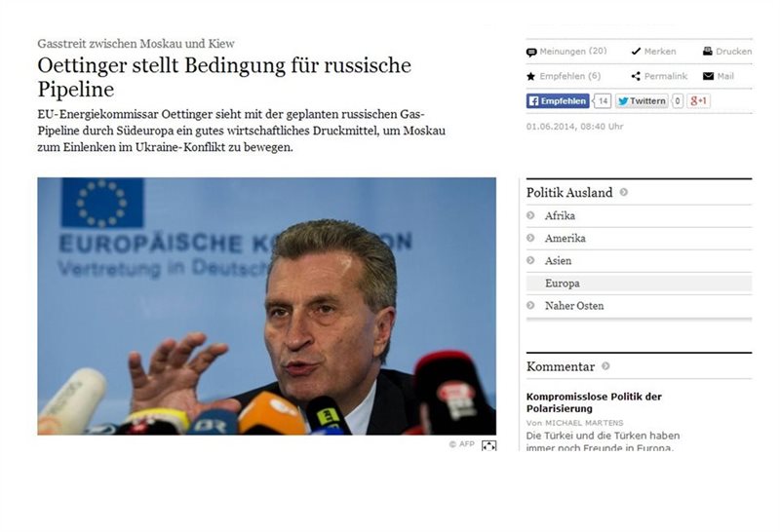Click the Drucken printer icon
Screen dimensions: 780x532
pos(708,52)
